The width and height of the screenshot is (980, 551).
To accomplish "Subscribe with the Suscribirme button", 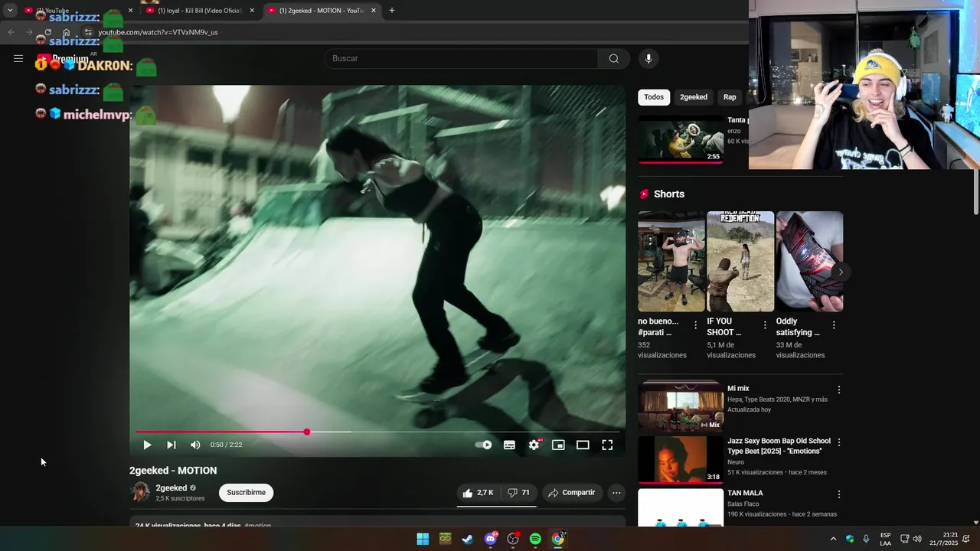I will [246, 493].
